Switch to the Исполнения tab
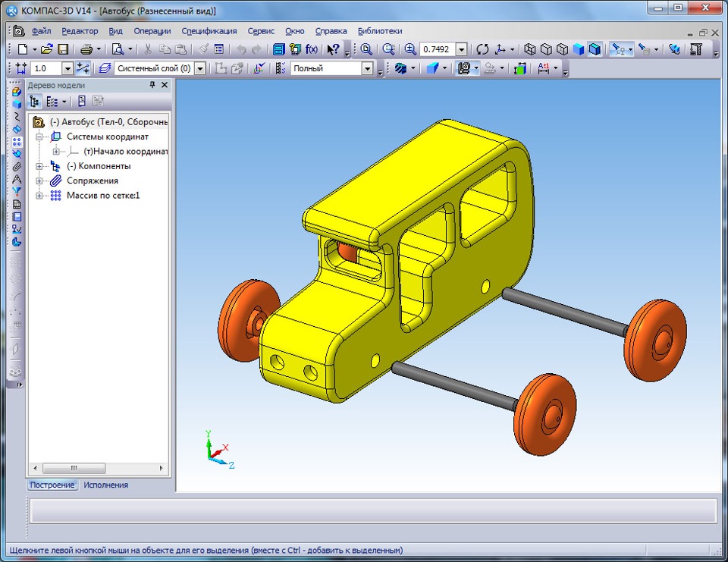Viewport: 728px width, 562px height. 106,485
